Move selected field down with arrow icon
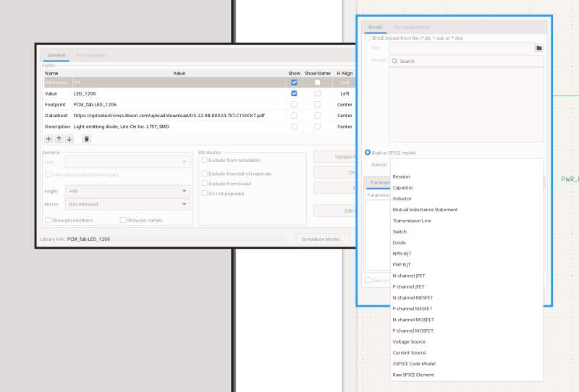 69,139
